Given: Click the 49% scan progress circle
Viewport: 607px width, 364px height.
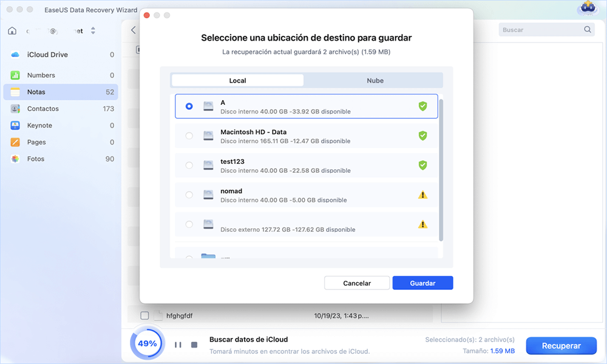Looking at the screenshot, I should 147,343.
